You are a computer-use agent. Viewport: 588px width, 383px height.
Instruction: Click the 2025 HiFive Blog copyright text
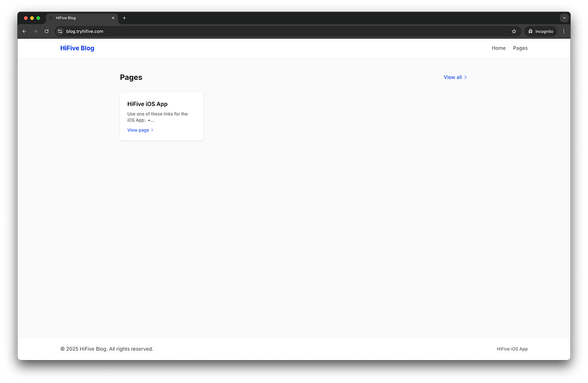pos(107,349)
